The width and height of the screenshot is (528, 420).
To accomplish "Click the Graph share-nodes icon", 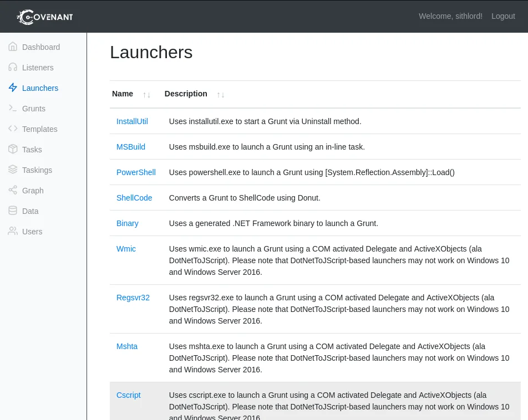I will coord(13,191).
